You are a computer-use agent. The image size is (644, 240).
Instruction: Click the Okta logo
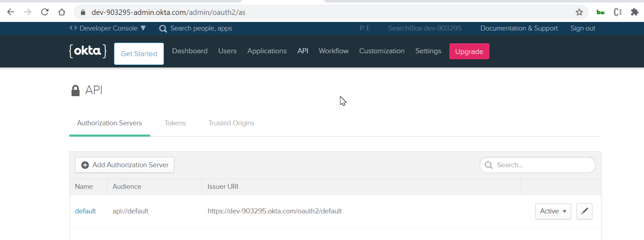(x=88, y=51)
